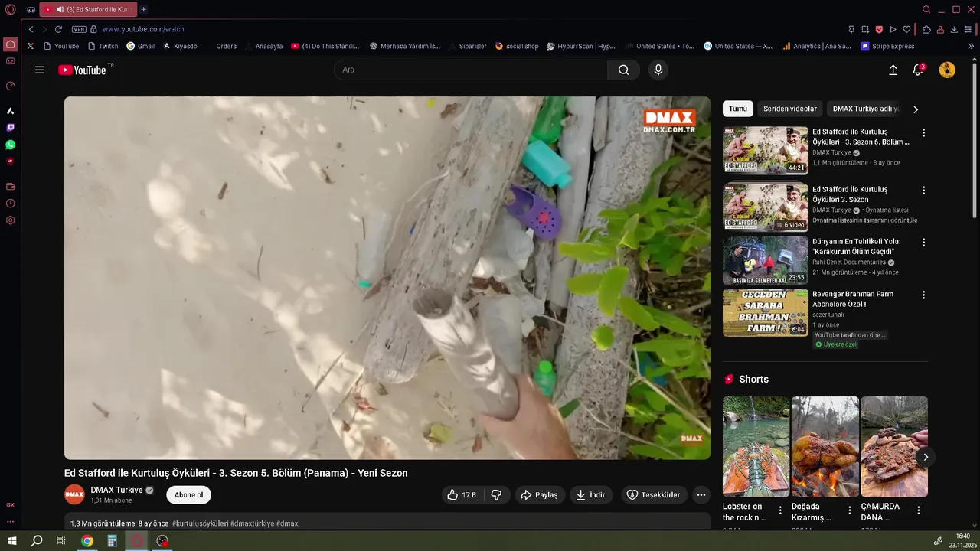Open GX Corner gamepad icon in tab bar

pyautogui.click(x=31, y=10)
